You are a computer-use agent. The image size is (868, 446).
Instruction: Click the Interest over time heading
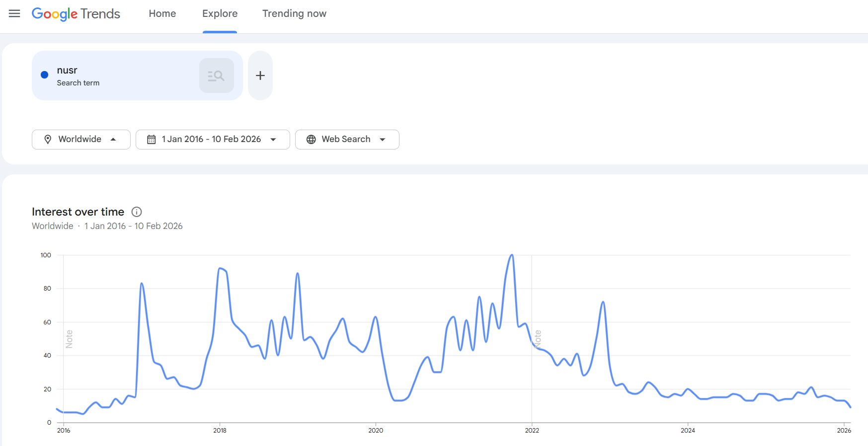78,212
